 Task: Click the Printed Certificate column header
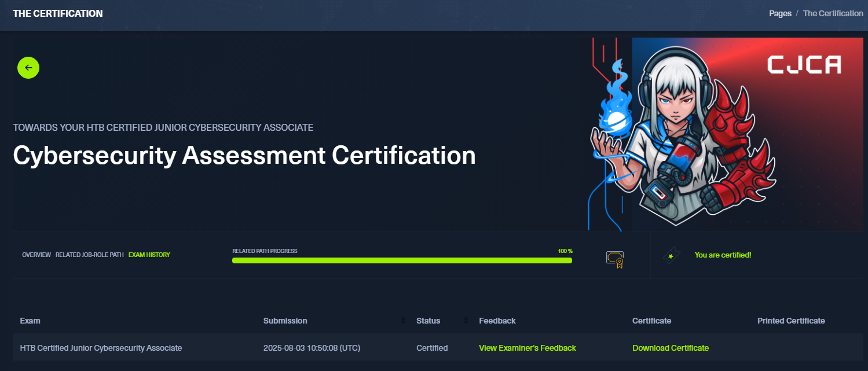coord(791,321)
